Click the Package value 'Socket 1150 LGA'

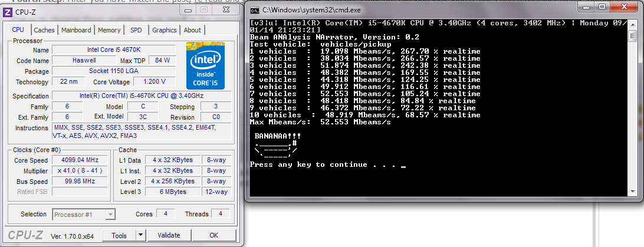click(x=114, y=71)
